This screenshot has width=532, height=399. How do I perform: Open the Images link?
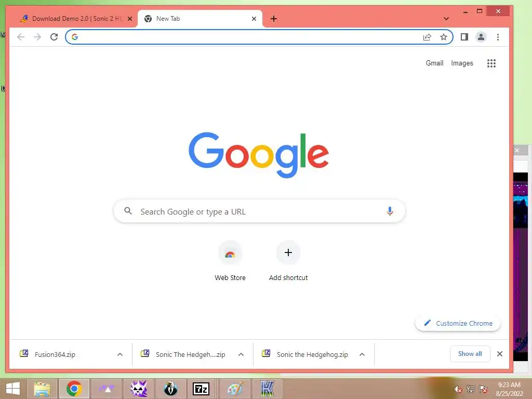coord(462,63)
